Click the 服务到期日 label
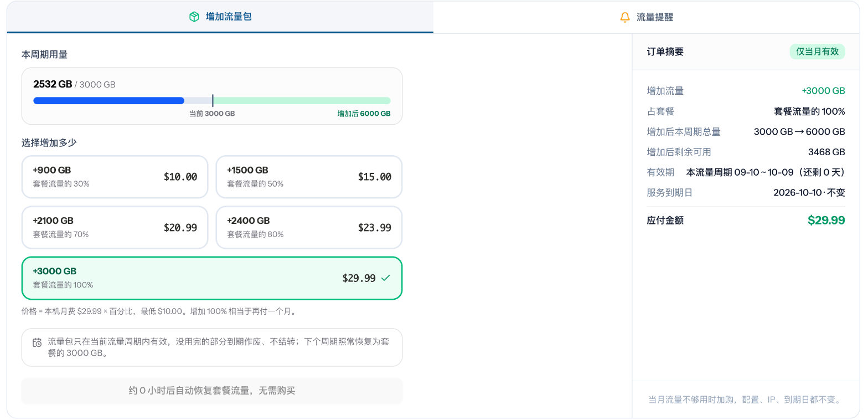The image size is (868, 420). coord(670,193)
